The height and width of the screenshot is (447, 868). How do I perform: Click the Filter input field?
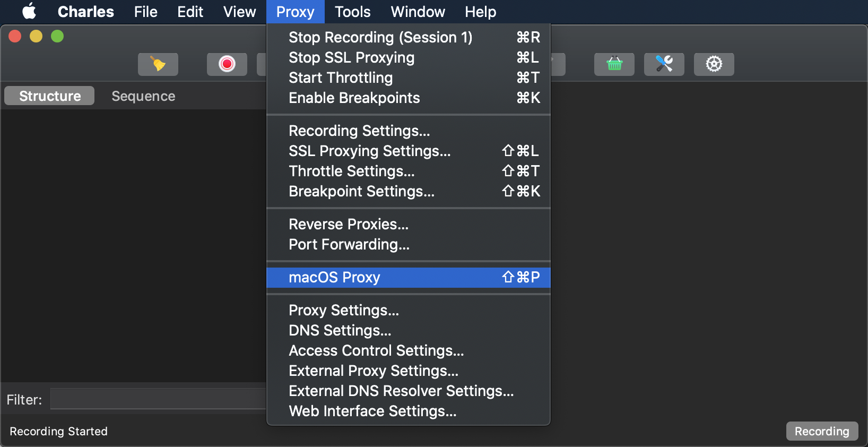[x=158, y=399]
